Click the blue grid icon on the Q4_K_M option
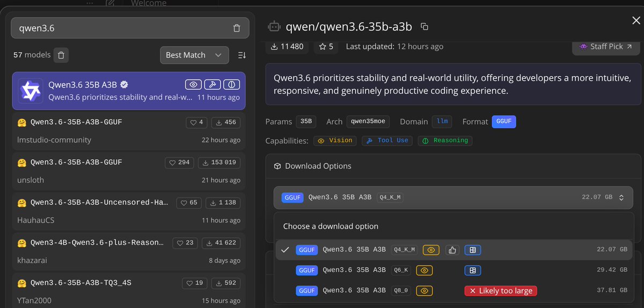This screenshot has height=308, width=644. pos(473,250)
